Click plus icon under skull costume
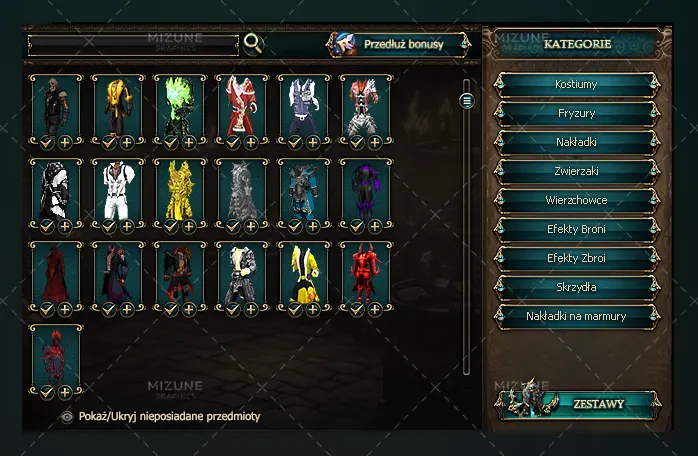This screenshot has height=456, width=698. point(65,142)
